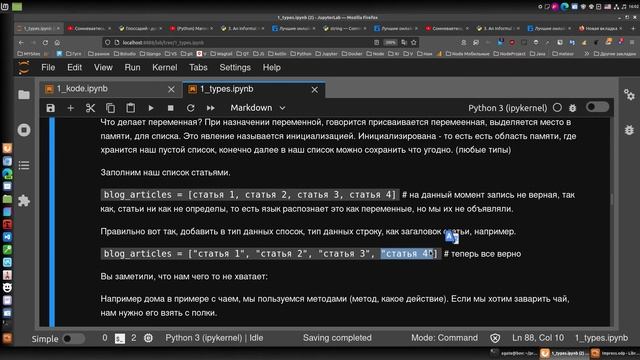Image resolution: width=640 pixels, height=360 pixels.
Task: Open the Python bookmarks folder
Action: (300, 53)
